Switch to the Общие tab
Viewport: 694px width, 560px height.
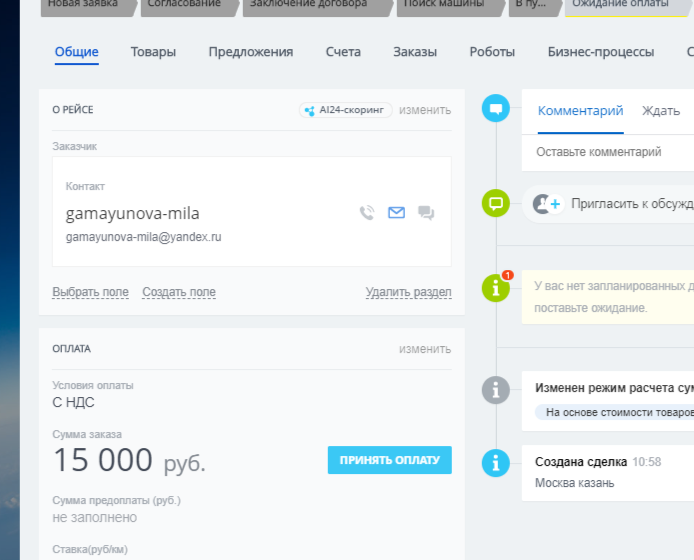click(x=77, y=52)
